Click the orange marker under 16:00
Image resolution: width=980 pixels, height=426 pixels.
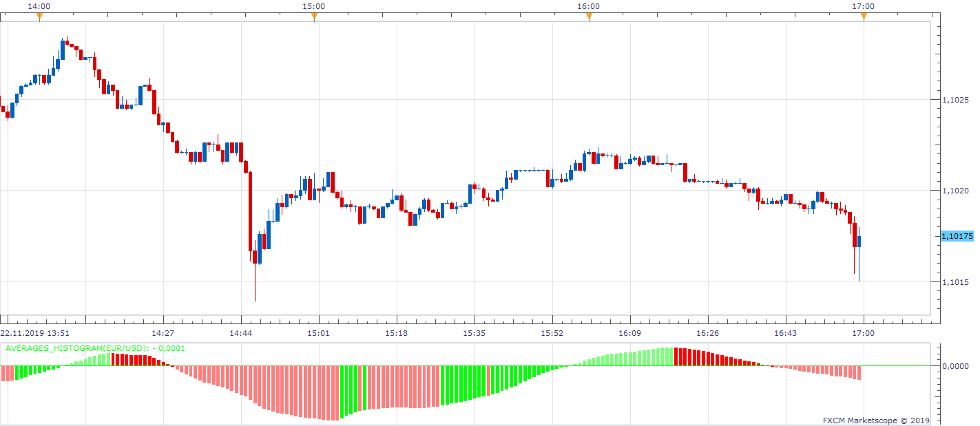589,17
